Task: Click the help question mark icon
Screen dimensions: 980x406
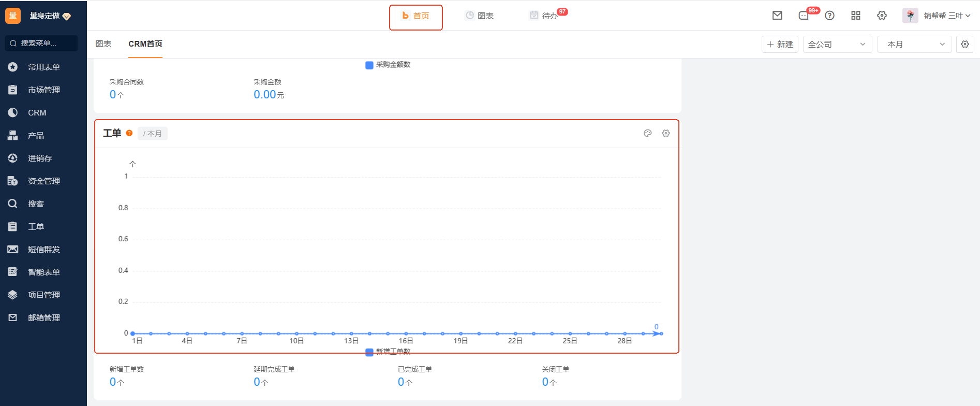Action: (x=829, y=16)
